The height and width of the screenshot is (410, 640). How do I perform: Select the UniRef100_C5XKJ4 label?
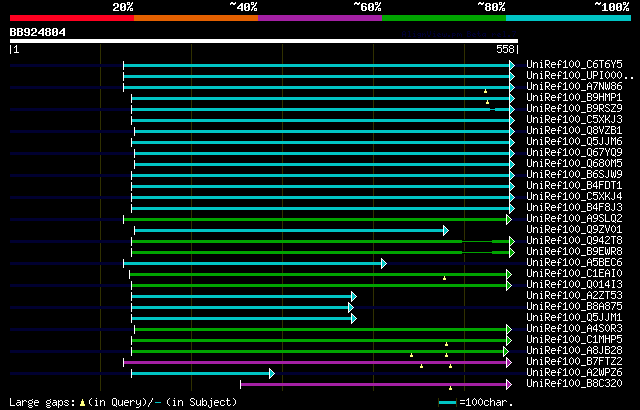coord(574,197)
